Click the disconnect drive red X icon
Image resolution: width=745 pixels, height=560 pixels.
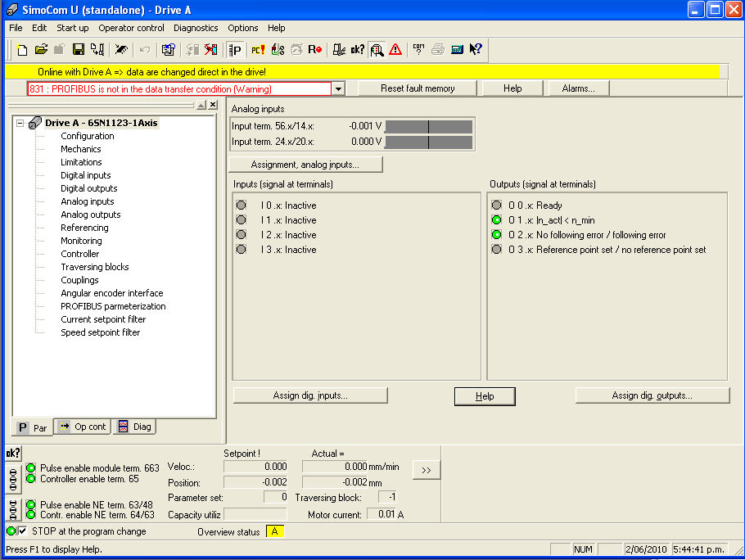[x=211, y=49]
